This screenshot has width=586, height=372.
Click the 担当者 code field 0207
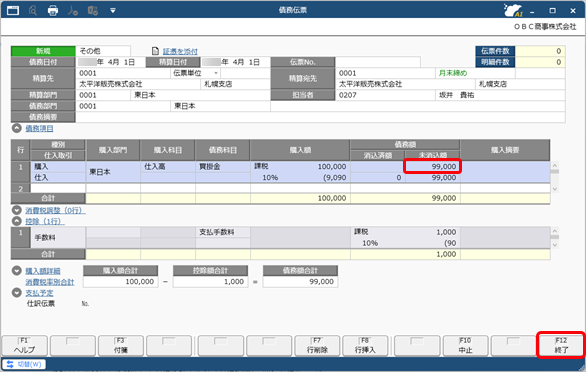click(385, 95)
